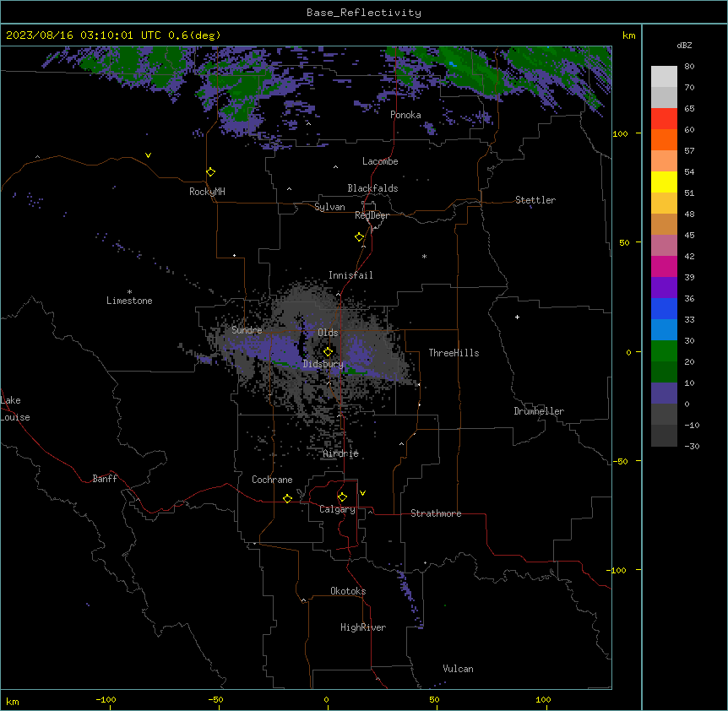Click the asterisk marker above Limestone
The width and height of the screenshot is (728, 711).
point(129,292)
